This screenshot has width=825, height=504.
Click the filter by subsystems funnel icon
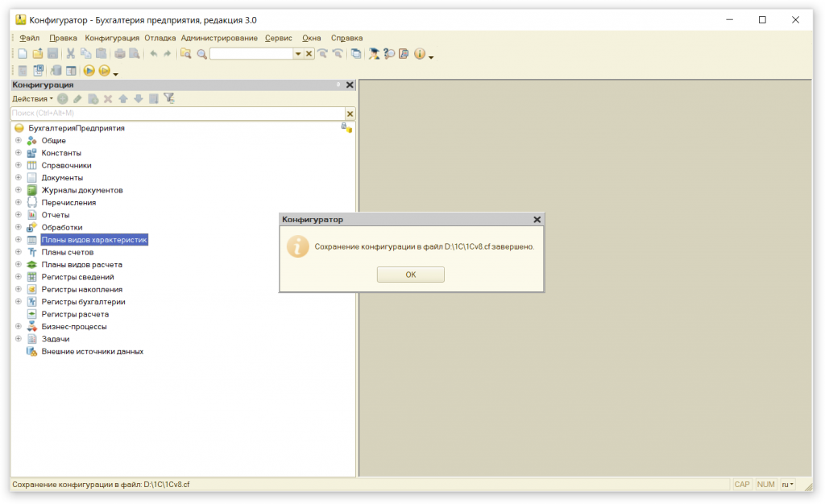pyautogui.click(x=169, y=98)
